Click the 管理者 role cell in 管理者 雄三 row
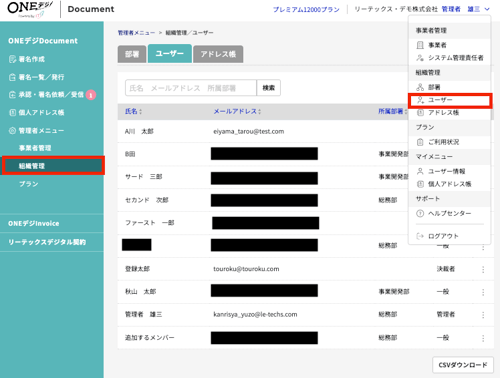This screenshot has height=378, width=500. [446, 314]
